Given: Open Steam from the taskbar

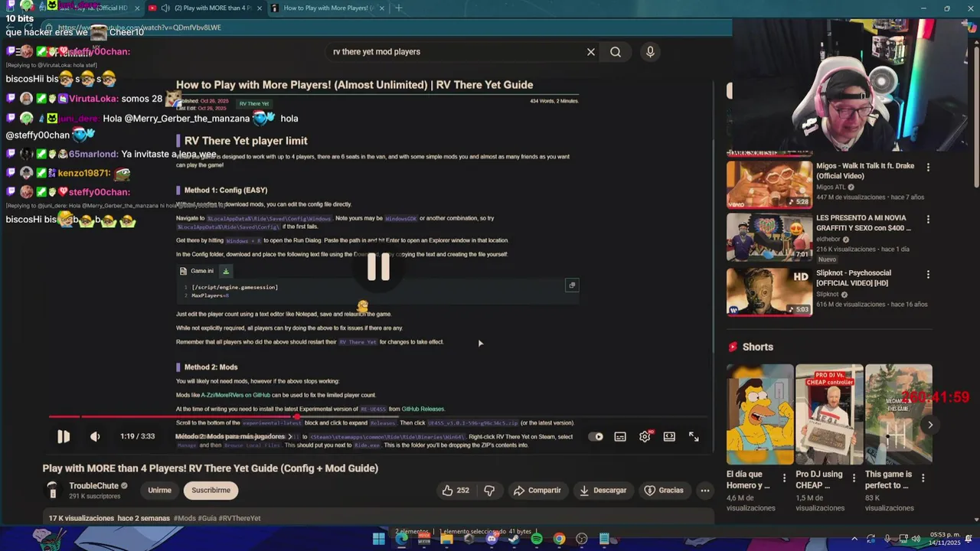Looking at the screenshot, I should pos(514,539).
